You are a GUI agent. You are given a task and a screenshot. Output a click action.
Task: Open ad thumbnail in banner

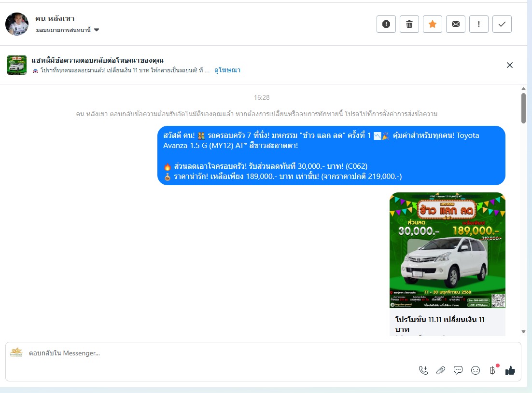coord(17,65)
